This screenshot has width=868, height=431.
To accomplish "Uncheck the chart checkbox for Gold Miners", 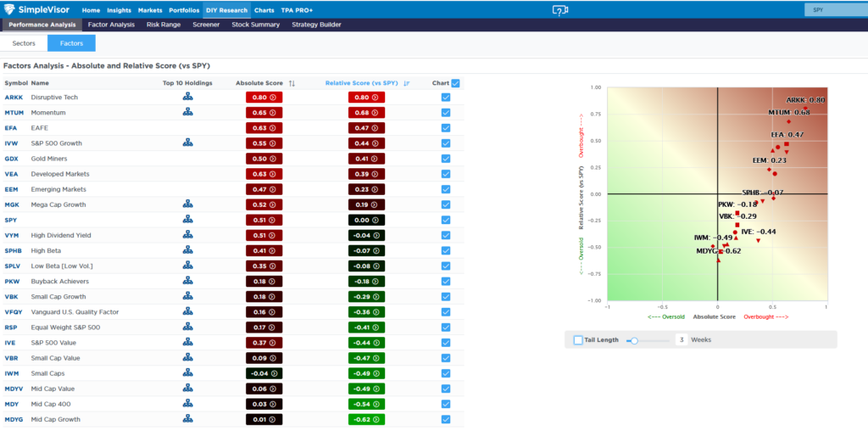I will pyautogui.click(x=445, y=159).
